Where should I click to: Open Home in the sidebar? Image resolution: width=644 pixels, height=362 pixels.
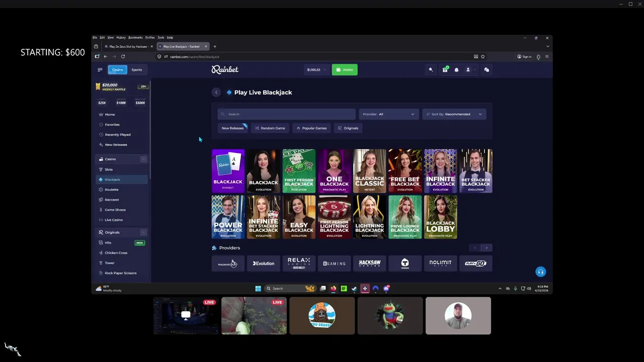(x=122, y=115)
